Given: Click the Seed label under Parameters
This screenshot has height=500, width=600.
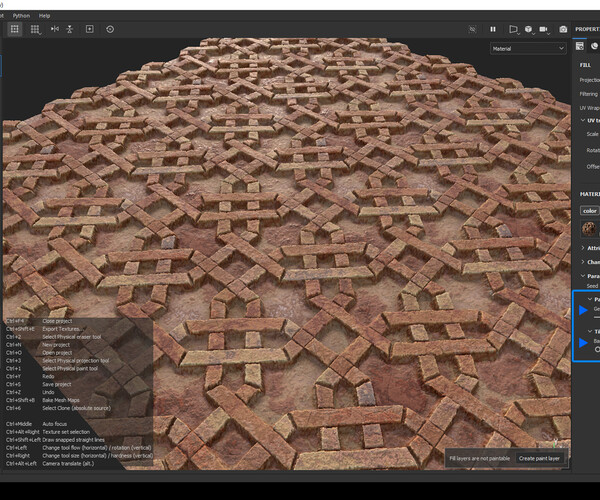Looking at the screenshot, I should pos(592,286).
